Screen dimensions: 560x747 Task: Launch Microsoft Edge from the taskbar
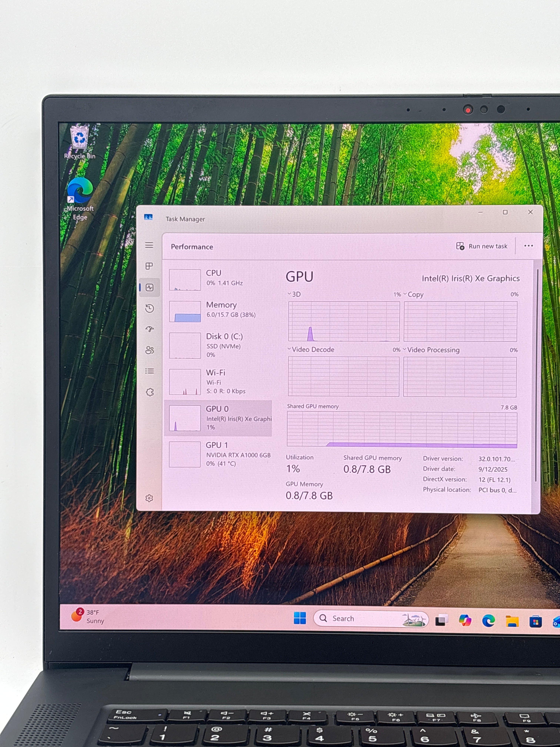[x=489, y=621]
